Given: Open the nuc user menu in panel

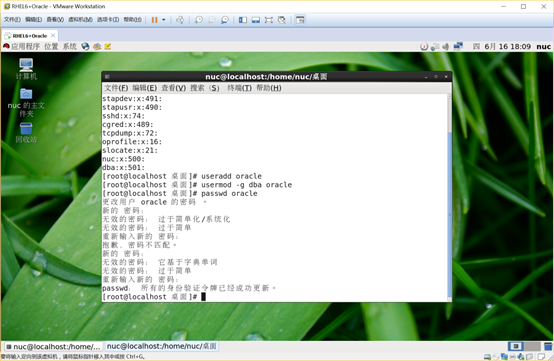Looking at the screenshot, I should (543, 47).
